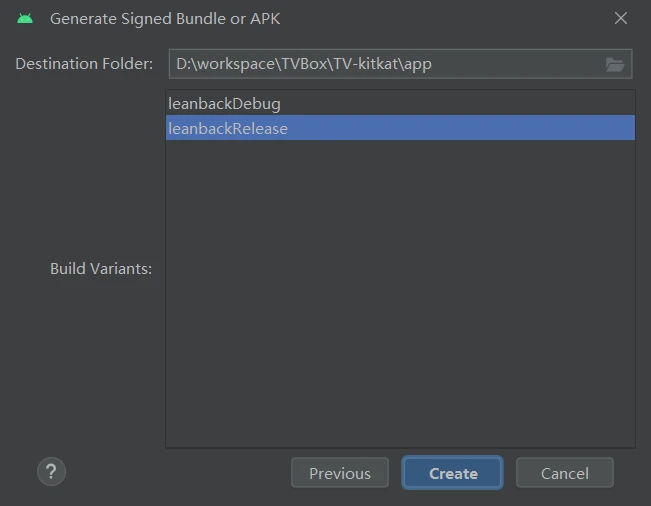Go back with the Previous button
The height and width of the screenshot is (506, 651).
(x=339, y=473)
